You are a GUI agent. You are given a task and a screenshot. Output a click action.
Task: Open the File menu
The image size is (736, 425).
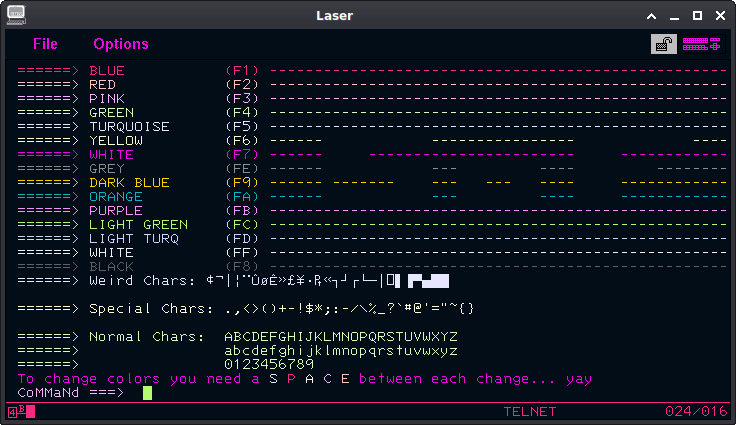click(45, 44)
